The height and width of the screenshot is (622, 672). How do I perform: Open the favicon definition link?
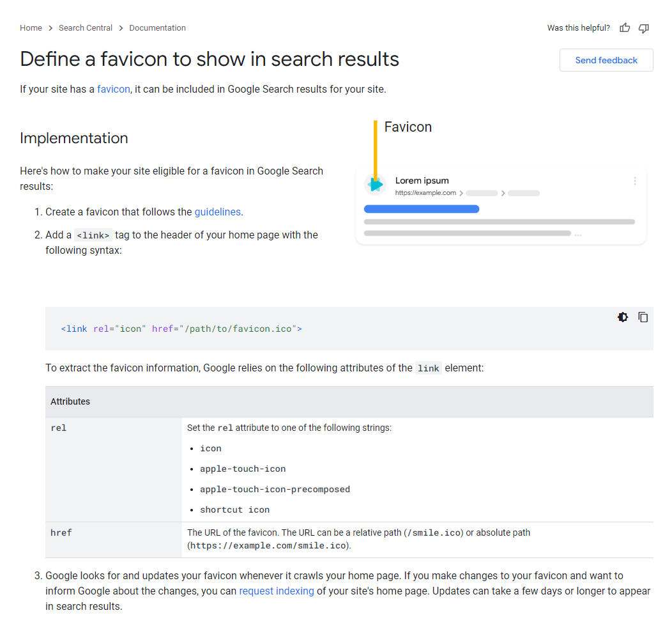point(114,89)
